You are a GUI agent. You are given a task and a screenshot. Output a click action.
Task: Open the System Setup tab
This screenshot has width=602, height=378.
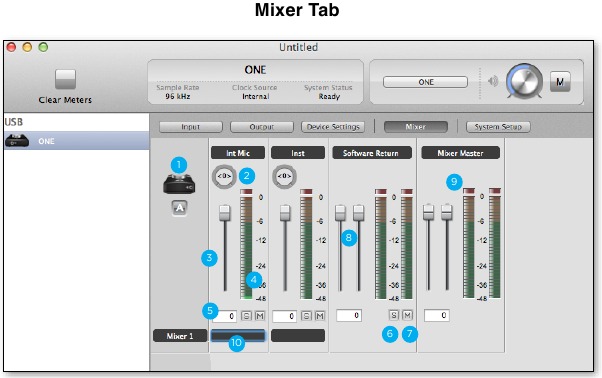pos(498,127)
